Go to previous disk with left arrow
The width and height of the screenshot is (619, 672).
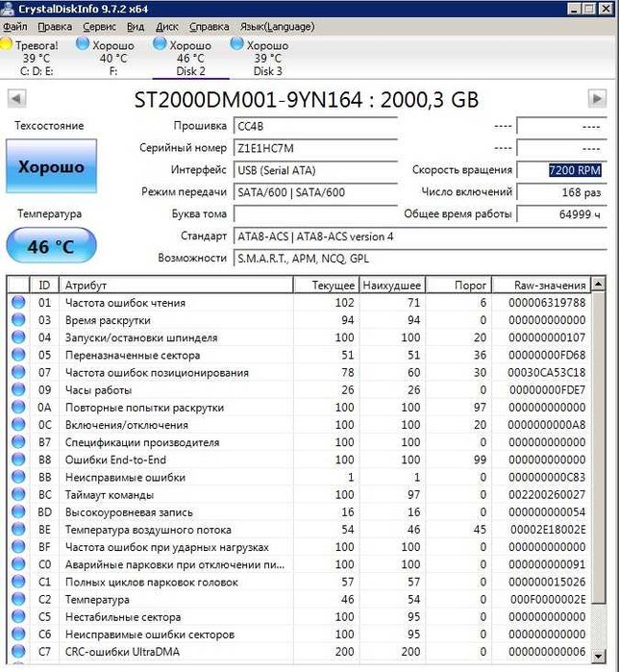click(16, 99)
